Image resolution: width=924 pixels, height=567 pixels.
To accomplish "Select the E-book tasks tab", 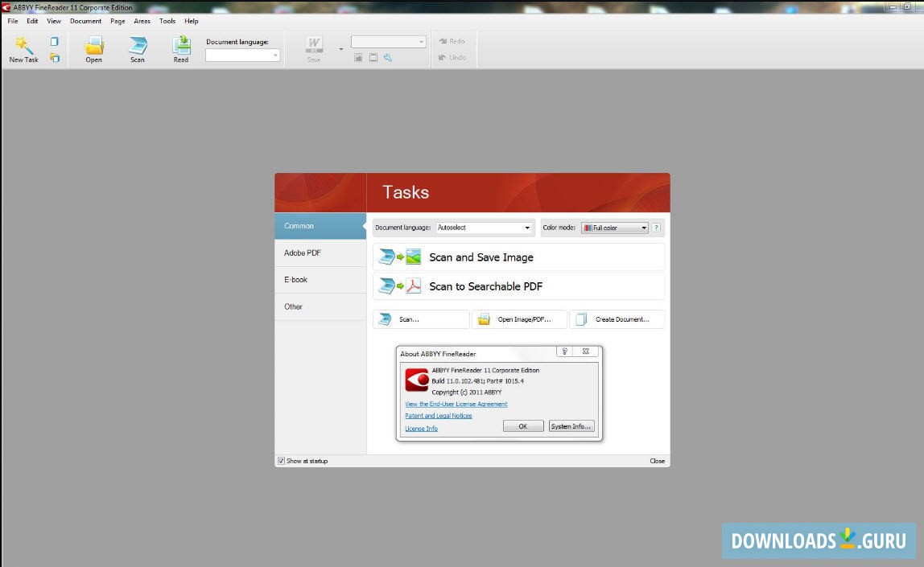I will point(320,280).
